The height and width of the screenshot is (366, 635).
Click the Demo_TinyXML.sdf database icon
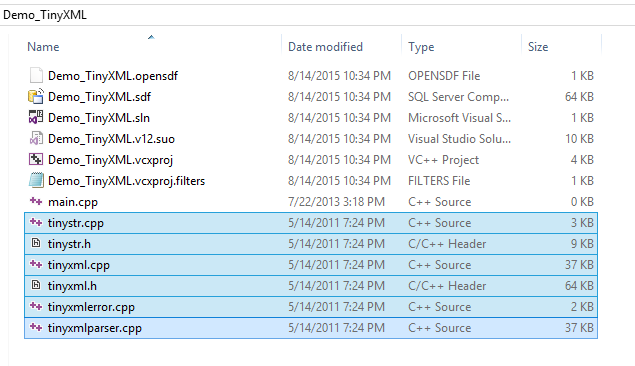(36, 96)
